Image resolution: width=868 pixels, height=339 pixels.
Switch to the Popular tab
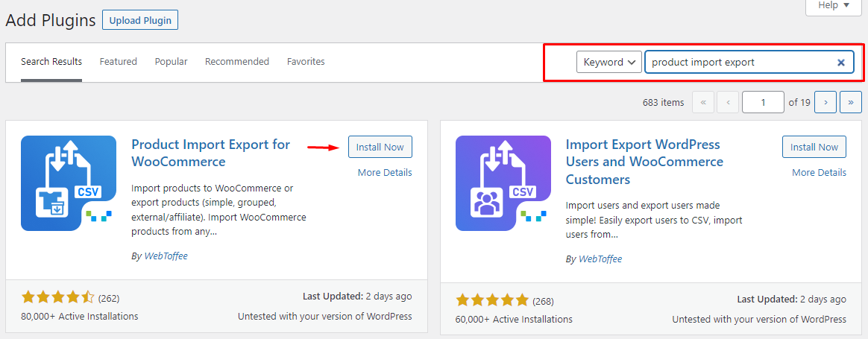pyautogui.click(x=171, y=61)
